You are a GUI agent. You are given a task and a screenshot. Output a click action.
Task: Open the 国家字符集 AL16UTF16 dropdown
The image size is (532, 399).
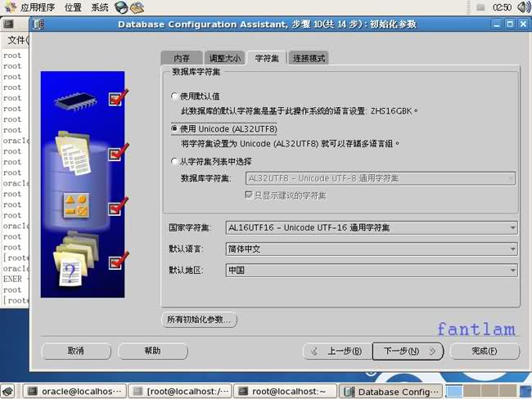372,227
